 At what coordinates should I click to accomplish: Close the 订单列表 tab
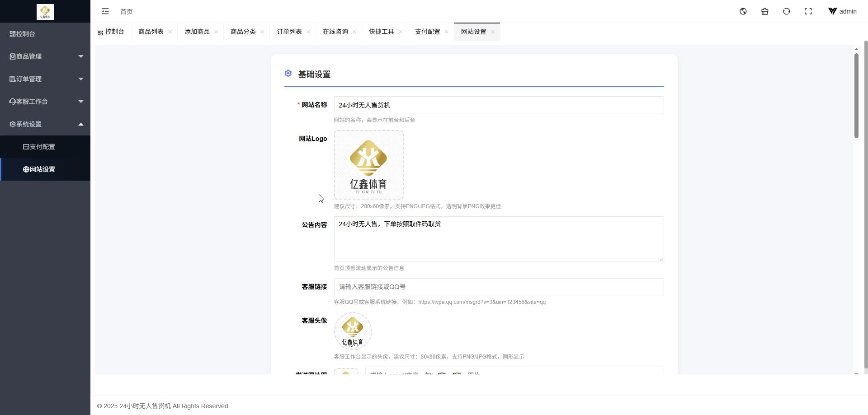click(308, 32)
